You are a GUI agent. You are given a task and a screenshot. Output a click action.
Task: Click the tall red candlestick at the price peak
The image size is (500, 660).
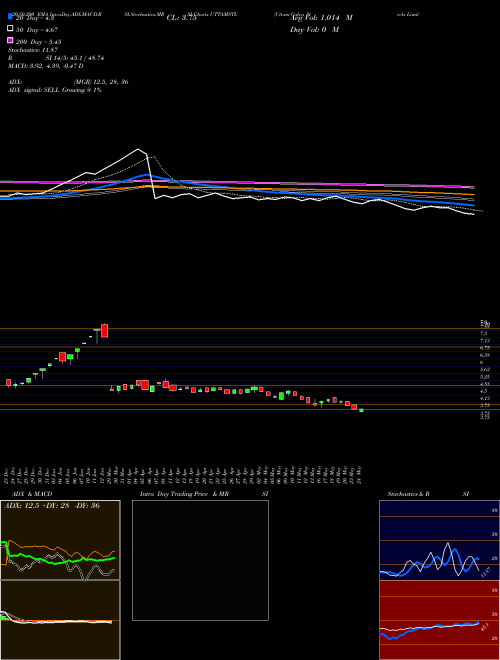click(105, 330)
